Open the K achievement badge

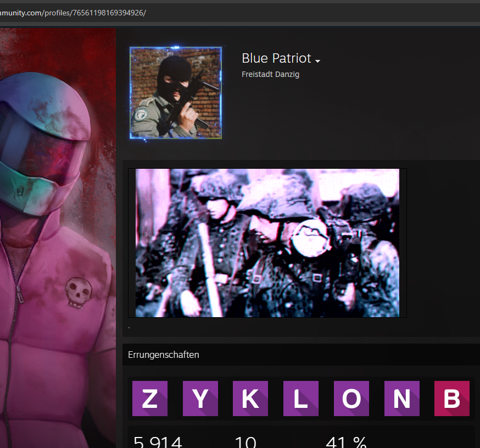tap(250, 399)
